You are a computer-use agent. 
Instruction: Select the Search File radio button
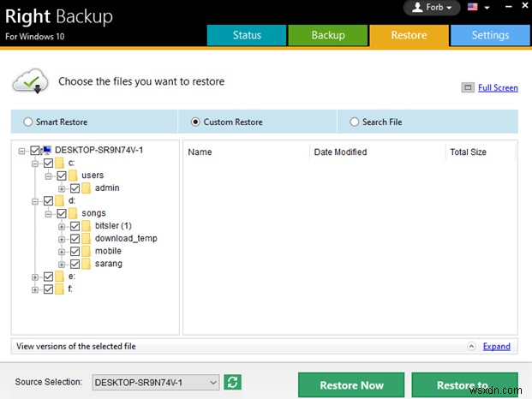[x=355, y=122]
